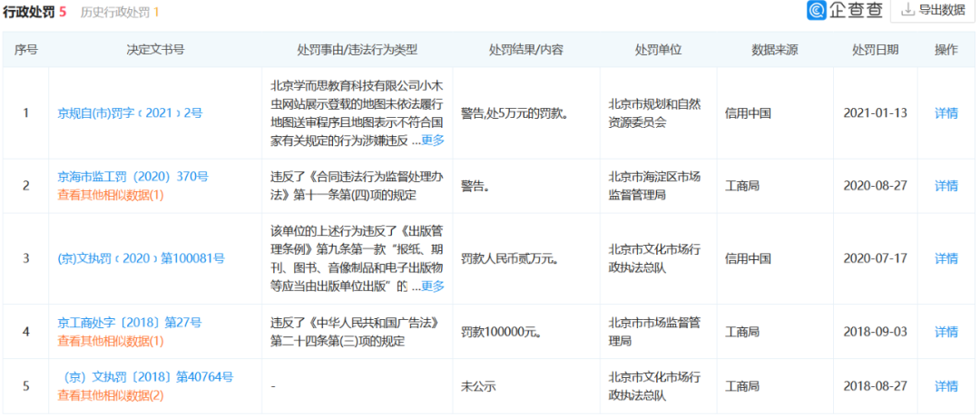Switch to 行政处罚 tab
This screenshot has width=980, height=417.
coord(34,11)
